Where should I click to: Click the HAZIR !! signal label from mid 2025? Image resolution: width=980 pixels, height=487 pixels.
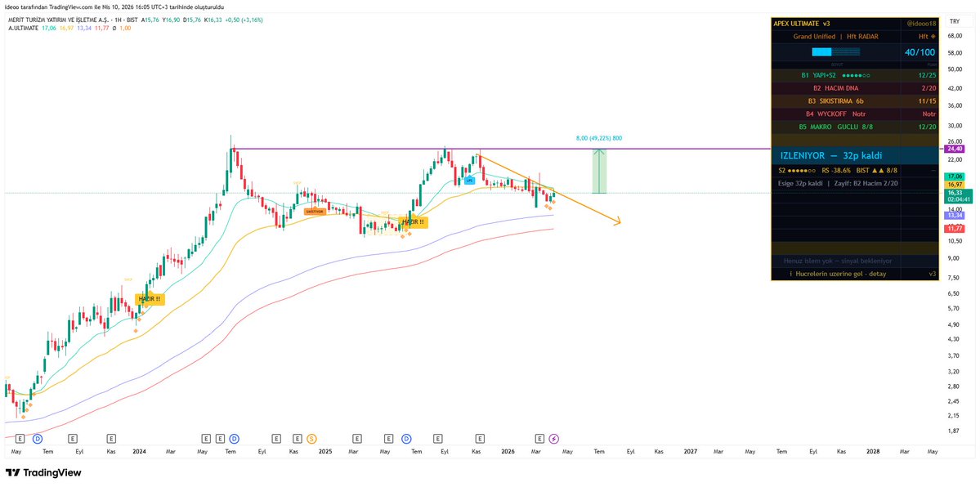pos(414,222)
